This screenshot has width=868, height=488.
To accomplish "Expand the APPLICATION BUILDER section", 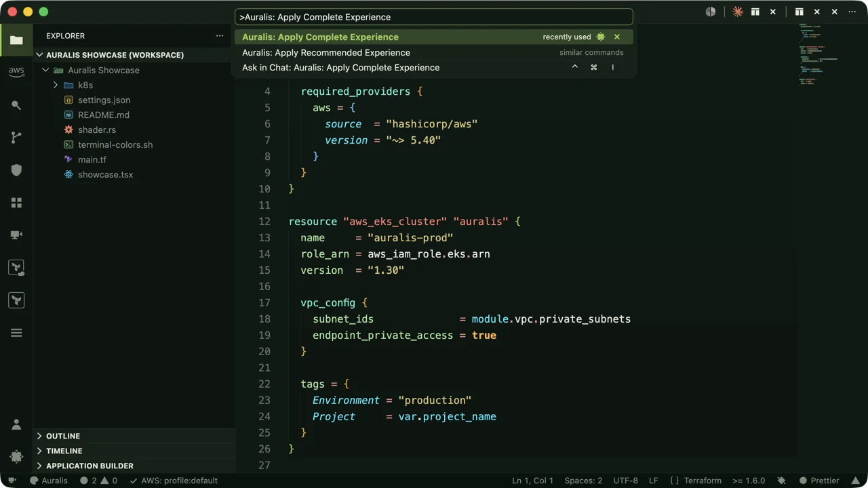I will 134,466.
